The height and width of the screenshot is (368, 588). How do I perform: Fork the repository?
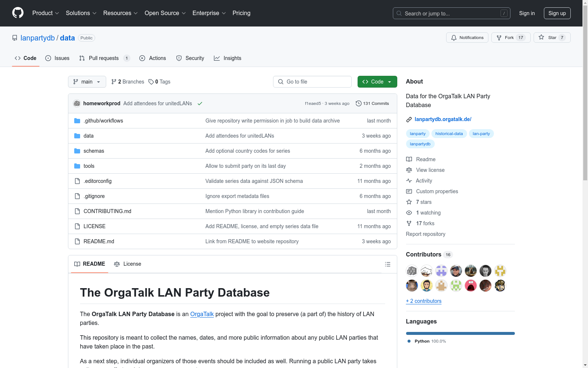511,38
